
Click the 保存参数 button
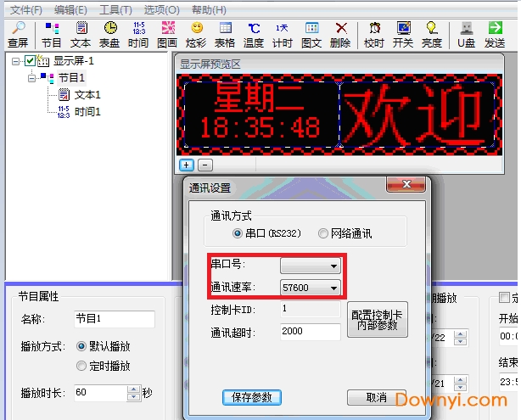coord(252,397)
